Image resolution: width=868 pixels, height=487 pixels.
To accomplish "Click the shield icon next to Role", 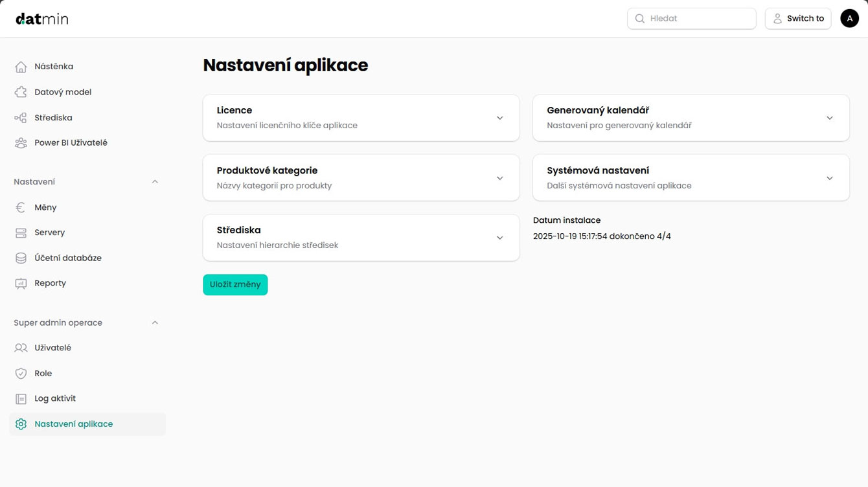I will click(21, 374).
